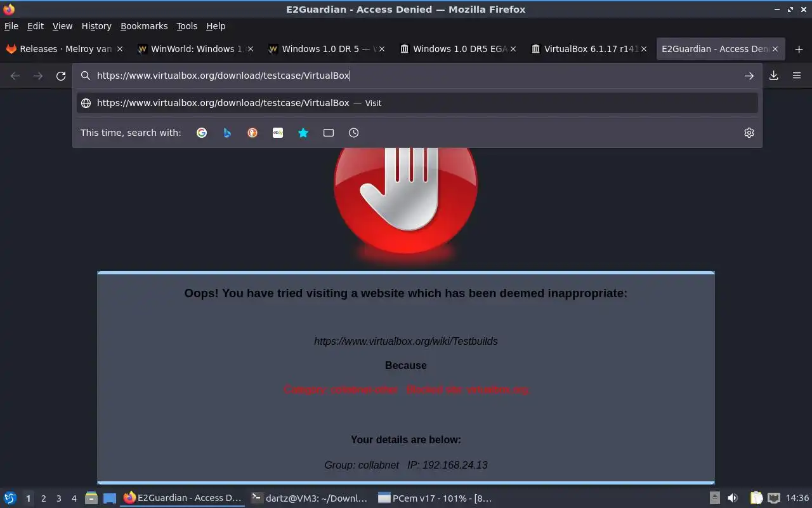Switch to workspace 1
Viewport: 812px width, 508px height.
coord(28,498)
